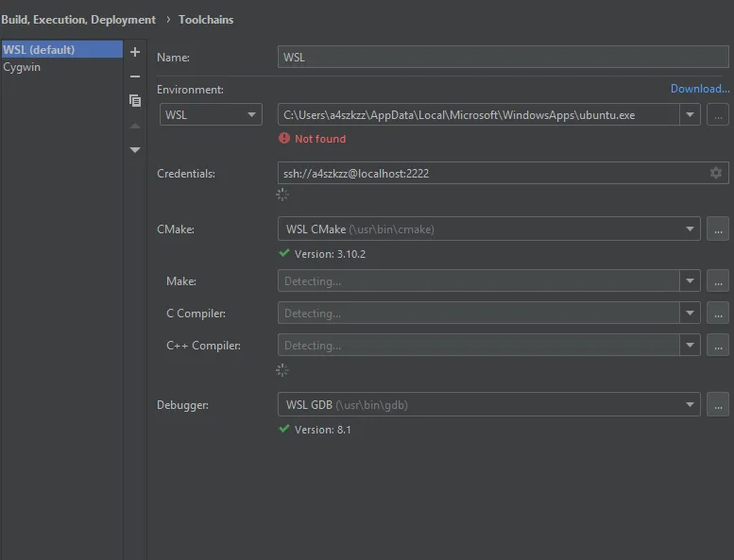Browse for C++ Compiler path

tap(718, 346)
